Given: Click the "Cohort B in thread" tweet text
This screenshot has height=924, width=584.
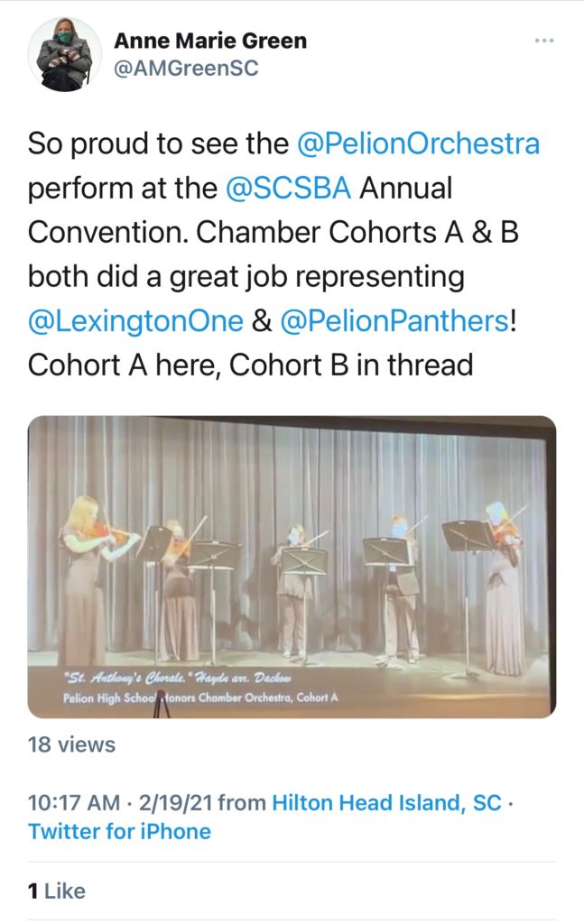Looking at the screenshot, I should pos(352,365).
